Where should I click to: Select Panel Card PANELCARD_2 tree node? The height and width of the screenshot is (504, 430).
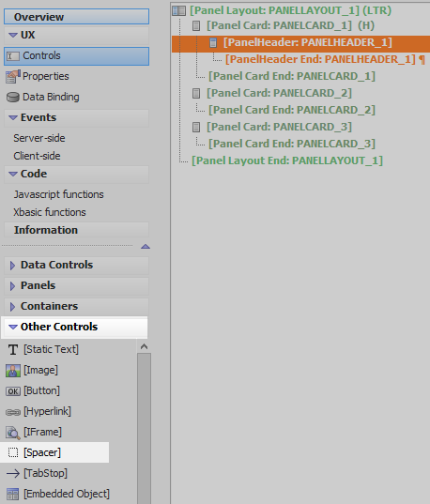point(279,93)
